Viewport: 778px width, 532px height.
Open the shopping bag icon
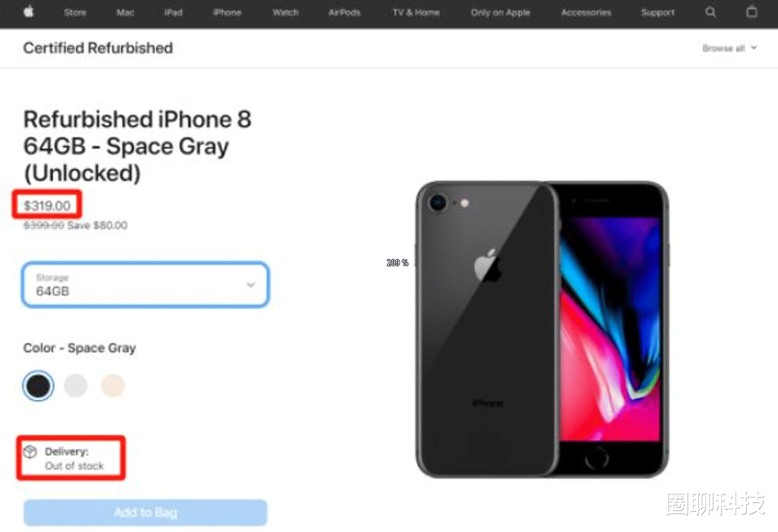[752, 12]
